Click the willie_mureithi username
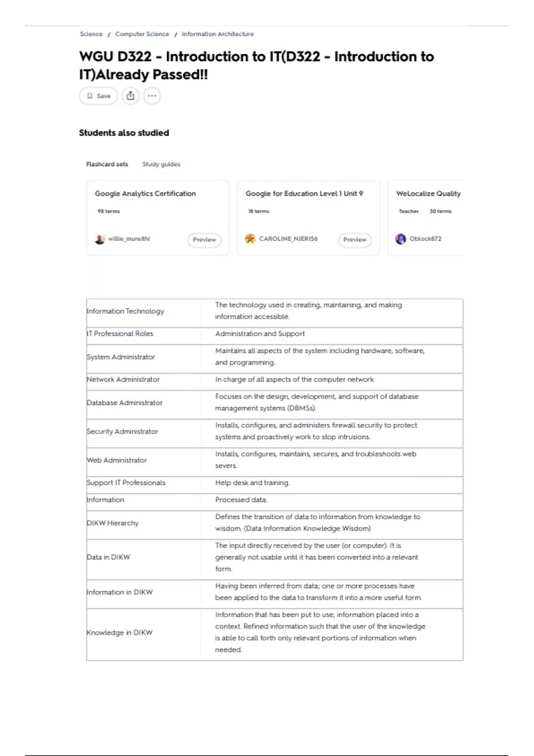This screenshot has width=534, height=756. (129, 239)
